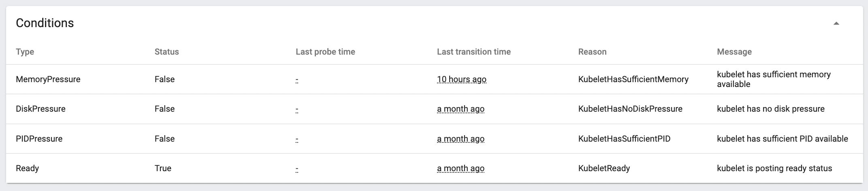Click PIDPressure's 'a month ago' timestamp
Screen dimensions: 868x191
pos(461,139)
